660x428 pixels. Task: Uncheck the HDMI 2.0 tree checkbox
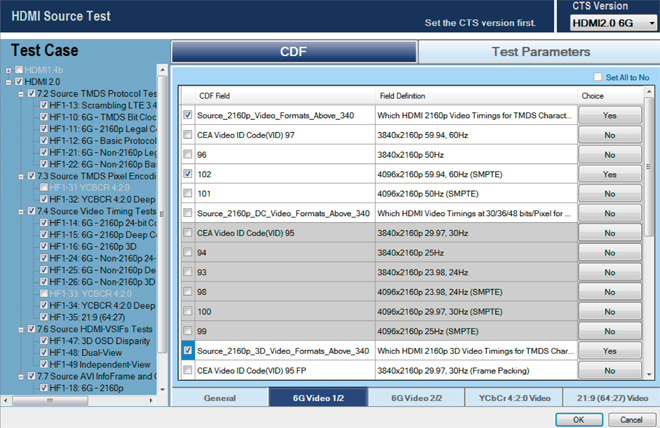(x=19, y=81)
